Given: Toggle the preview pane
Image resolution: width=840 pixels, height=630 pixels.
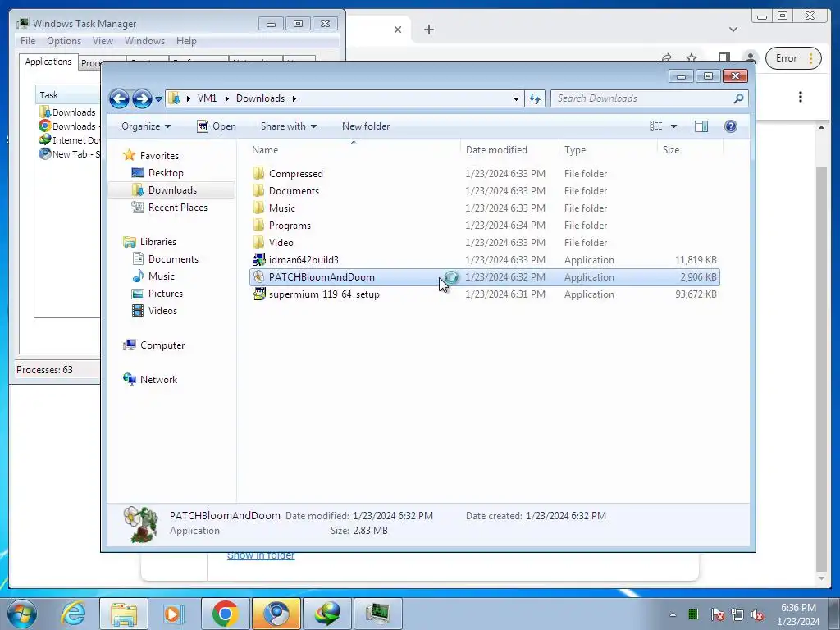Looking at the screenshot, I should tap(701, 126).
